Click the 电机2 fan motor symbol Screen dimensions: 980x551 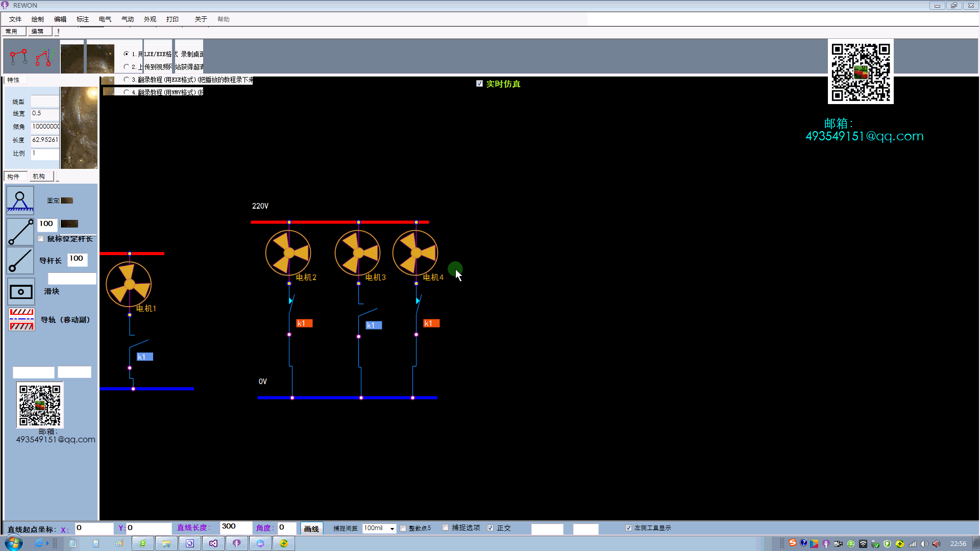pyautogui.click(x=288, y=253)
